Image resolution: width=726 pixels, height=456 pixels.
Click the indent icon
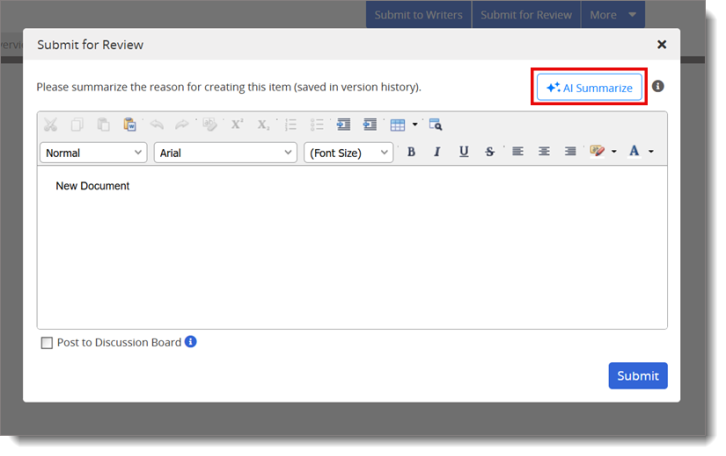(x=370, y=125)
